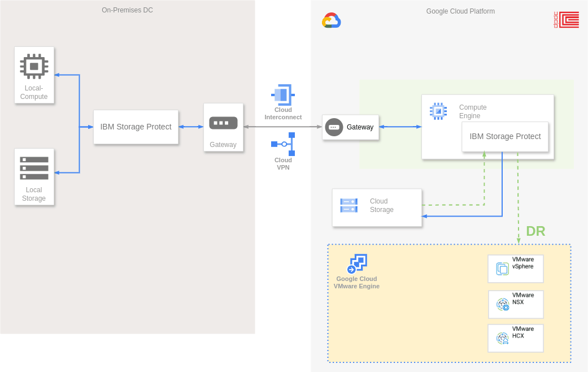Click the black Gateway label in cloud
The width and height of the screenshot is (588, 372).
[x=360, y=127]
